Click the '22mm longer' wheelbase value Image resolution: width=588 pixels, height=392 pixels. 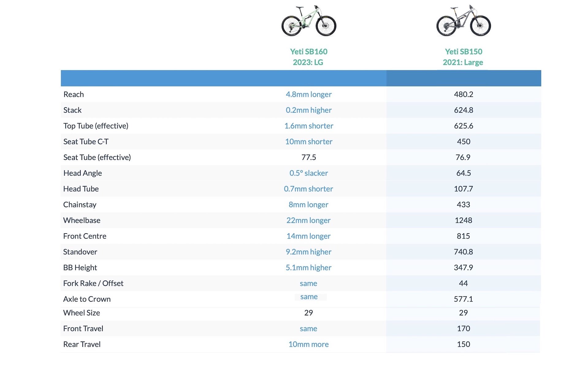coord(308,220)
